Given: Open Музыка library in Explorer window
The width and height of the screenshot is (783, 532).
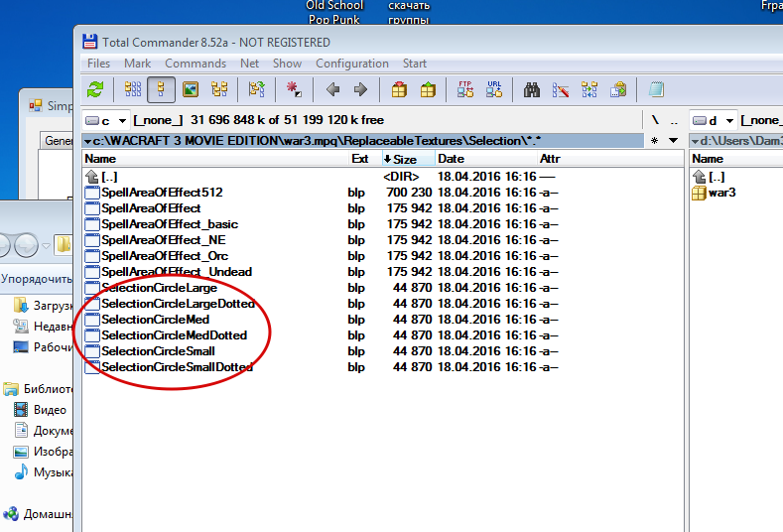Looking at the screenshot, I should pos(43,472).
